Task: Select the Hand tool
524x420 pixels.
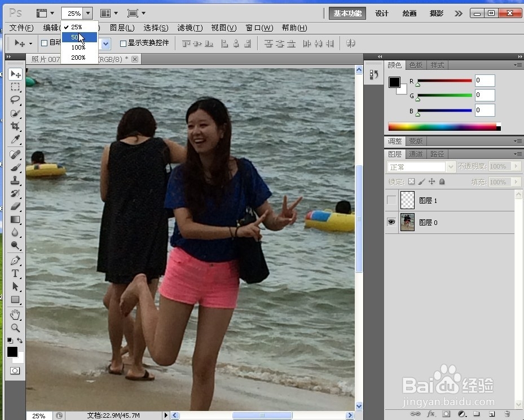Action: (x=15, y=315)
